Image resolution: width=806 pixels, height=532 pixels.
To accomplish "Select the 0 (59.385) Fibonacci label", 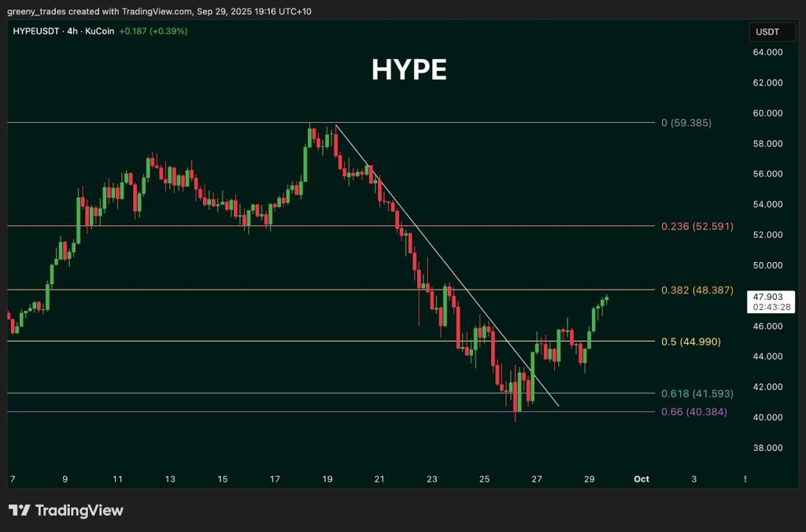I will [686, 123].
